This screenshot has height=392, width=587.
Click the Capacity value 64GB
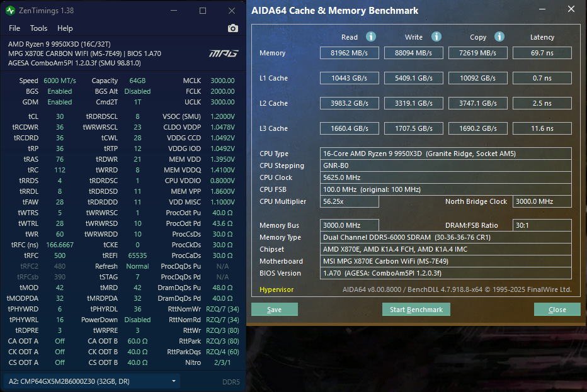click(x=137, y=81)
